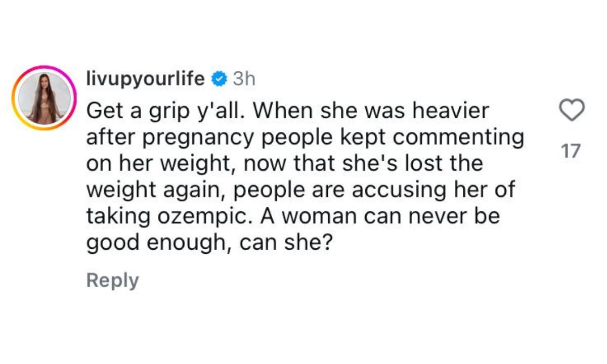Click the phrase "When she was heavier"

coord(374,111)
